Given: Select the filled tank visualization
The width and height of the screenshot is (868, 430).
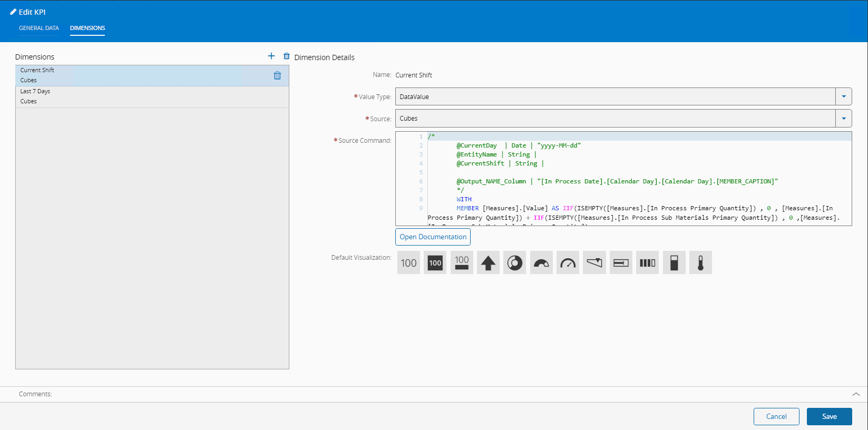Looking at the screenshot, I should point(674,262).
